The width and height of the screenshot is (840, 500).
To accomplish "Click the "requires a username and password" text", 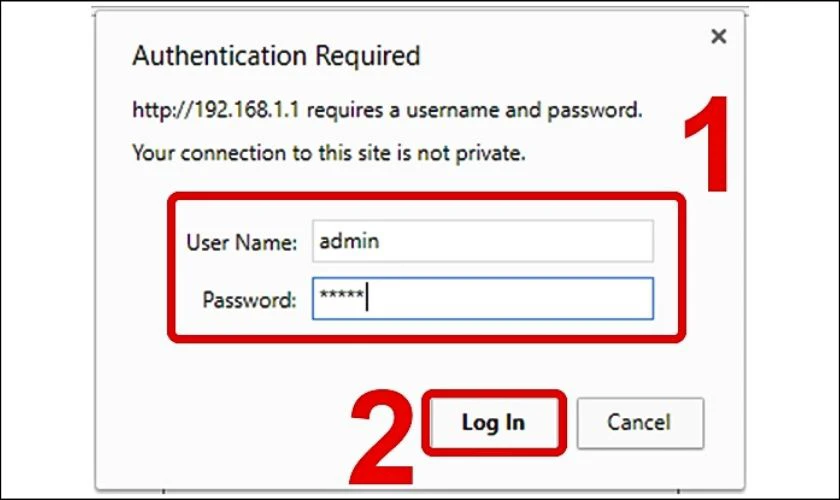I will (474, 111).
